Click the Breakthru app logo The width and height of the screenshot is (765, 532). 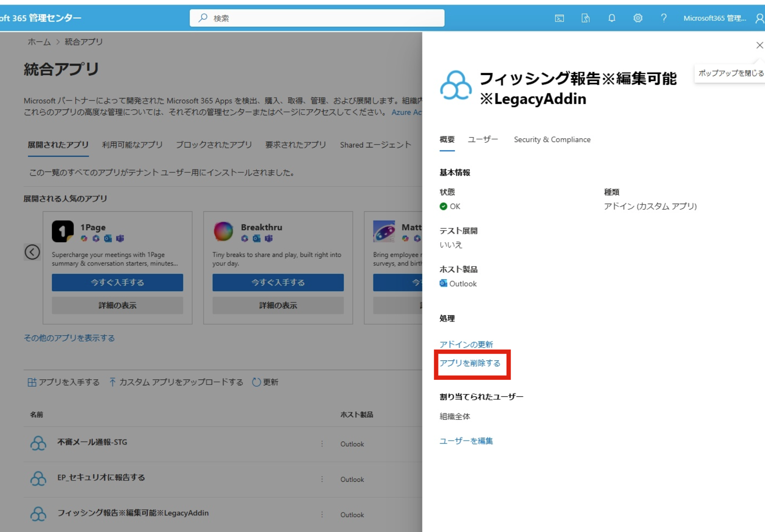tap(223, 231)
